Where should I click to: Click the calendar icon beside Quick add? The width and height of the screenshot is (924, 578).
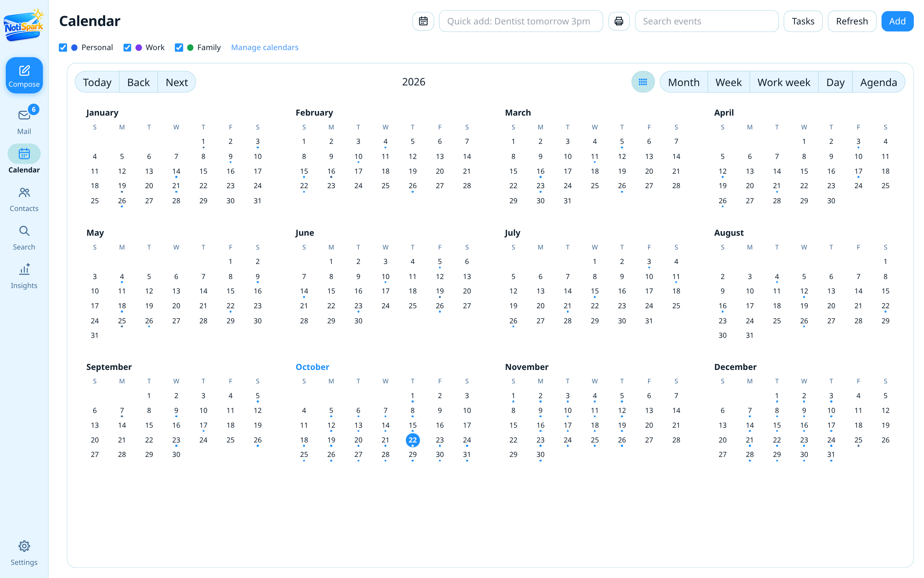pyautogui.click(x=423, y=21)
